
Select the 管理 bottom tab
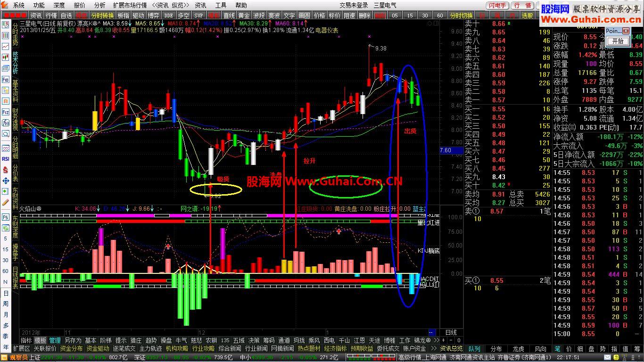[x=55, y=340]
